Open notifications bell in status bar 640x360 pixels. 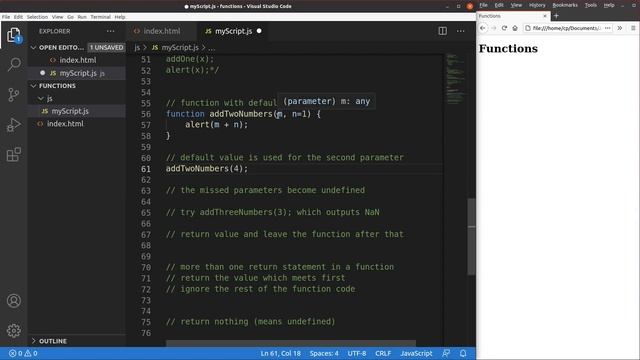coord(463,353)
